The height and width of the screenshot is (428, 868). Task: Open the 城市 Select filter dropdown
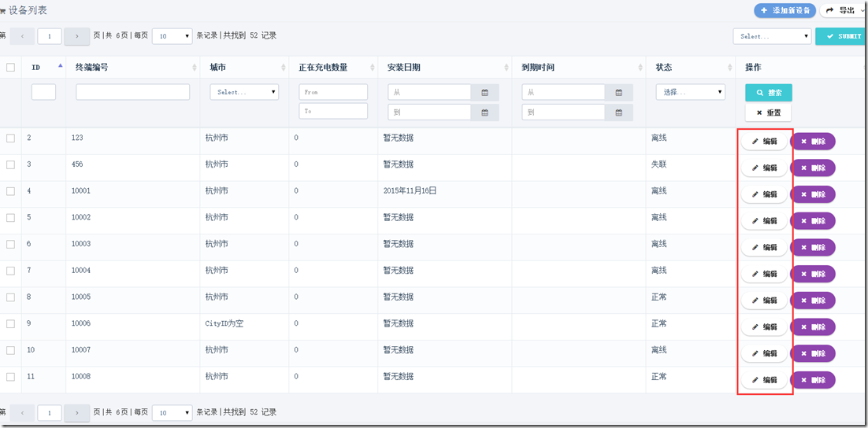click(x=244, y=92)
